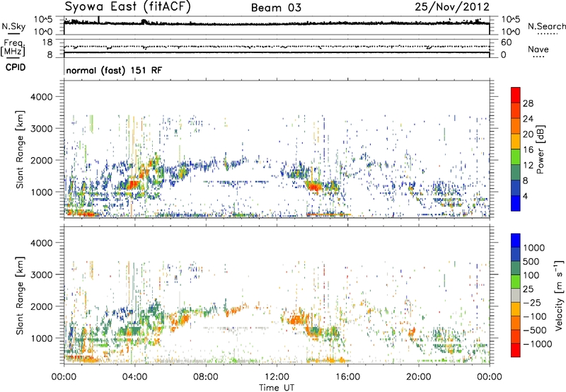Screen dimensions: 566x392
Task: Click the '16' tick on Power colorbar
Action: click(528, 150)
